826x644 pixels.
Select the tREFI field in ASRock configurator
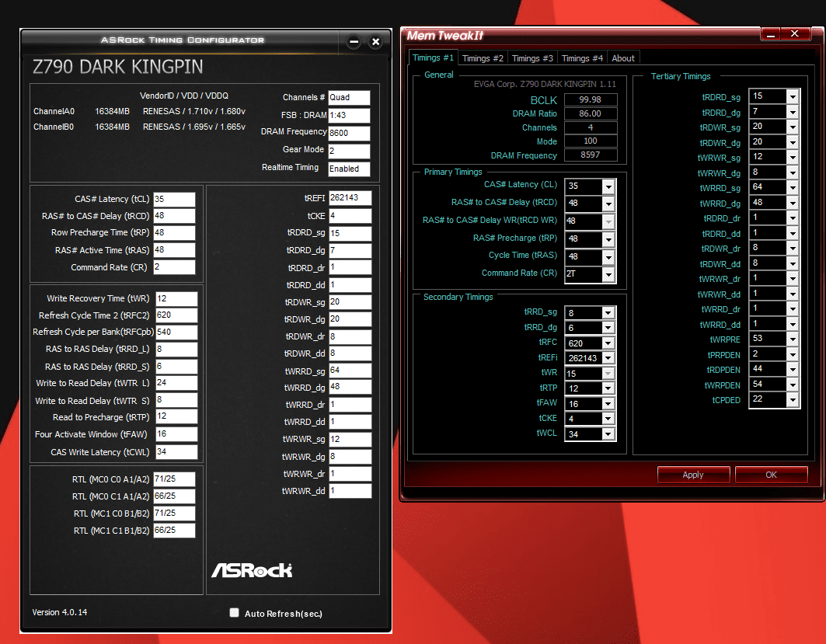(x=350, y=198)
